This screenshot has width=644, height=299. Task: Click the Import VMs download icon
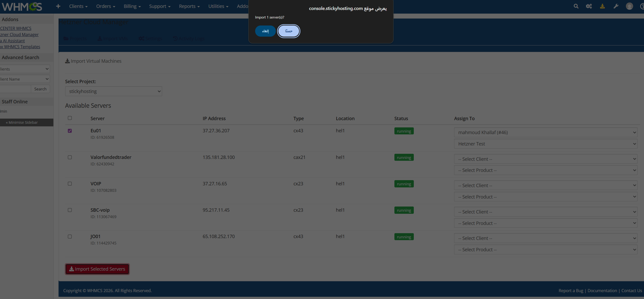pyautogui.click(x=100, y=38)
